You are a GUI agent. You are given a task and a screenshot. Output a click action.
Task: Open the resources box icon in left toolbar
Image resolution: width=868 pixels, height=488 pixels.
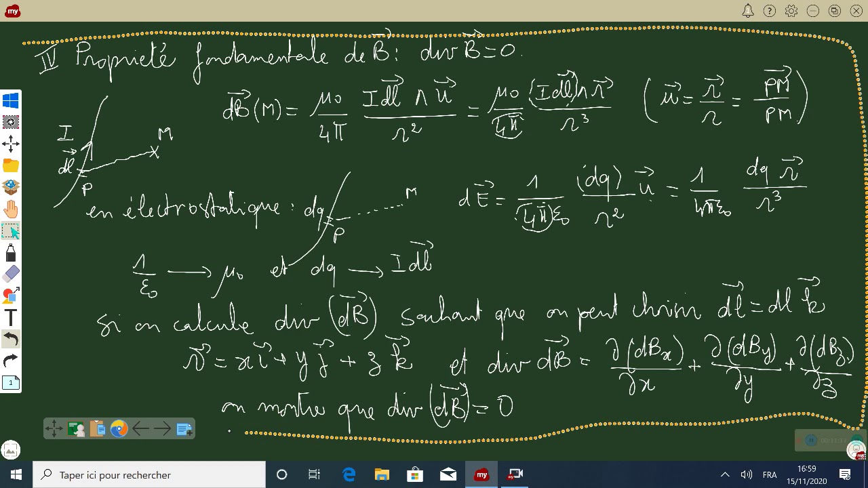coord(11,187)
